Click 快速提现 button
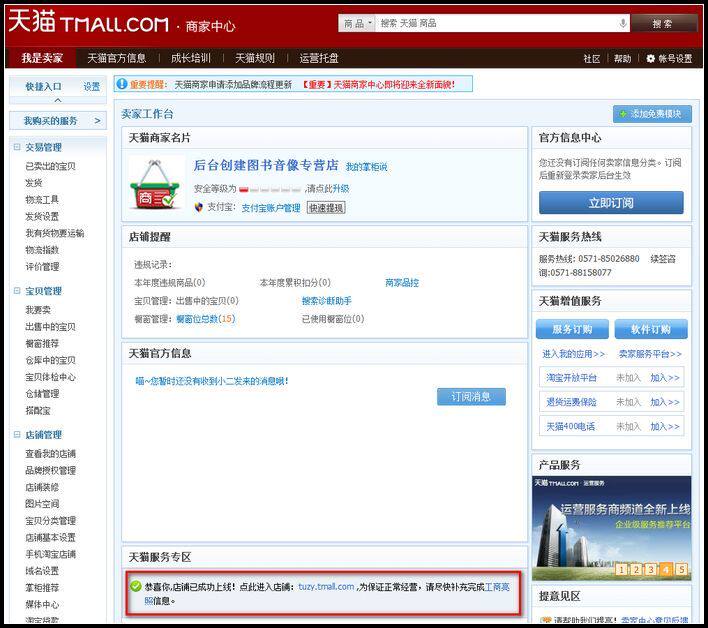 (326, 208)
